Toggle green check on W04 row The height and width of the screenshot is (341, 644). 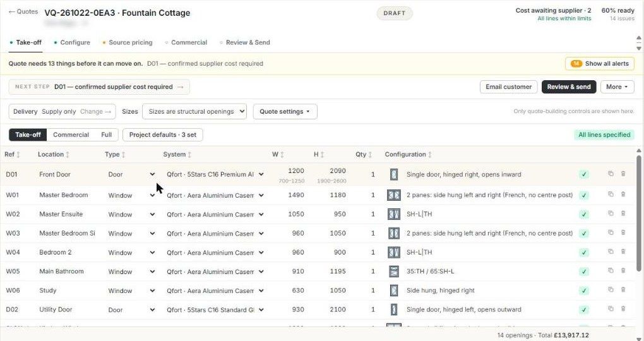click(583, 252)
